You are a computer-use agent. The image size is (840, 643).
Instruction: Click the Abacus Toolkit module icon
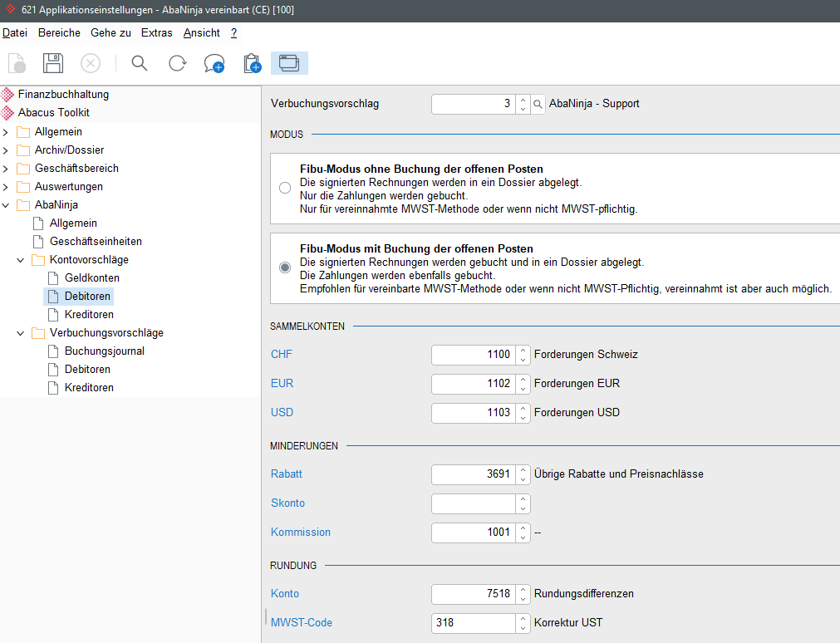pyautogui.click(x=7, y=113)
